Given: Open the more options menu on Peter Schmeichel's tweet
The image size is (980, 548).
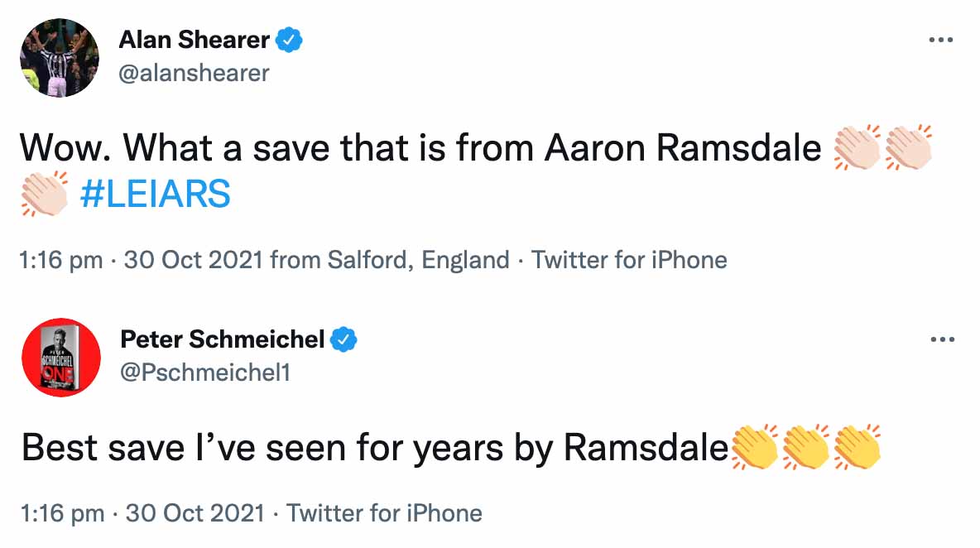Looking at the screenshot, I should 943,339.
